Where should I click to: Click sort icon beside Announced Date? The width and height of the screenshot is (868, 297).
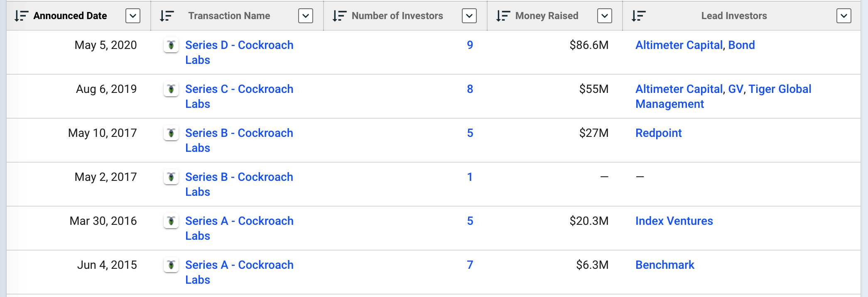[21, 16]
